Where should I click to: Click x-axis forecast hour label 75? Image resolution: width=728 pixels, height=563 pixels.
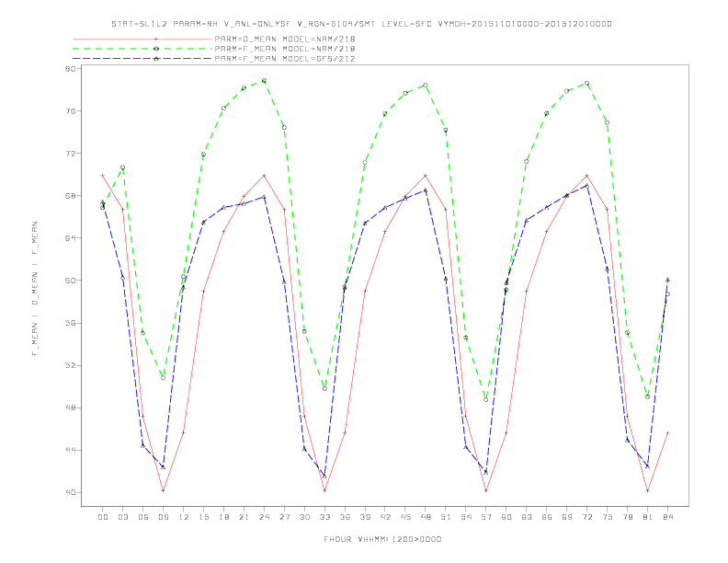tap(608, 517)
